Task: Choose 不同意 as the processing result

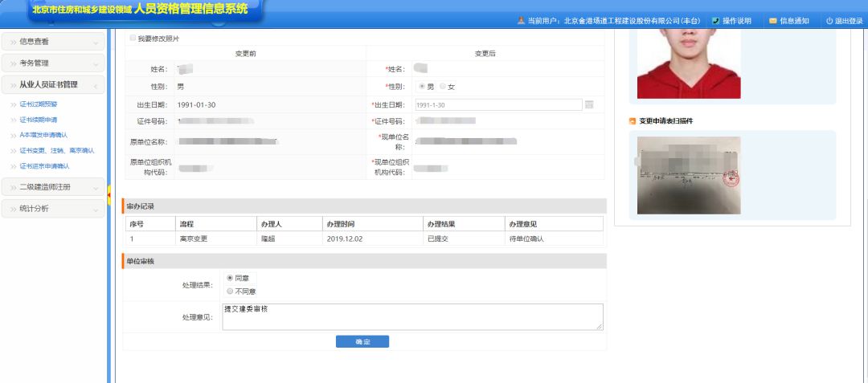Action: tap(231, 291)
